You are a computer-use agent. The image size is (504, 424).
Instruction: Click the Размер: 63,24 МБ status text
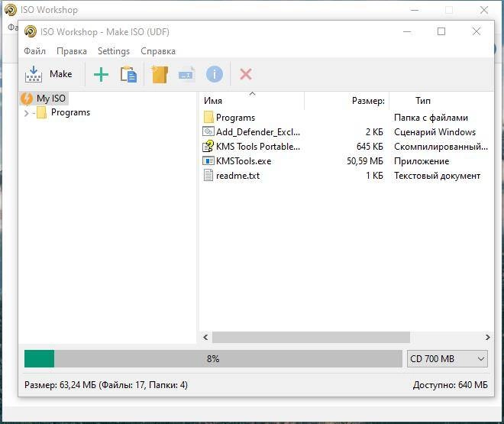106,385
